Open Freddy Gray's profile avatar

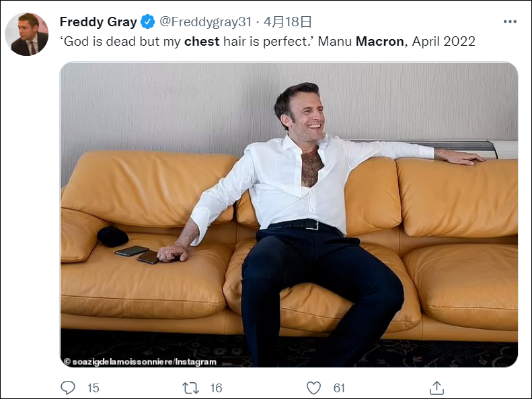tap(27, 34)
